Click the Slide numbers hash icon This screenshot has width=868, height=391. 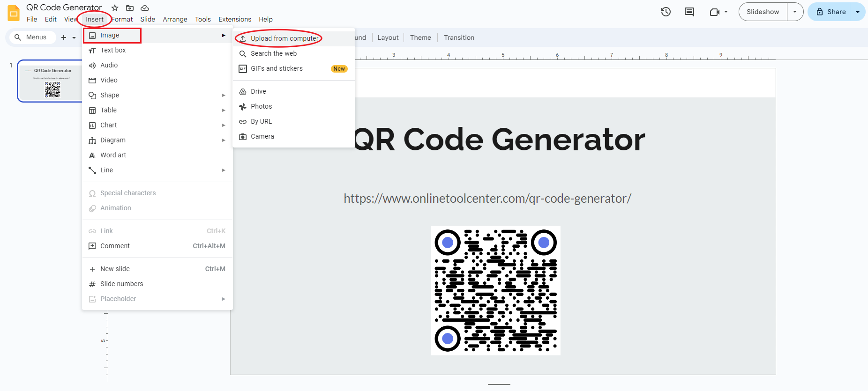pyautogui.click(x=92, y=284)
